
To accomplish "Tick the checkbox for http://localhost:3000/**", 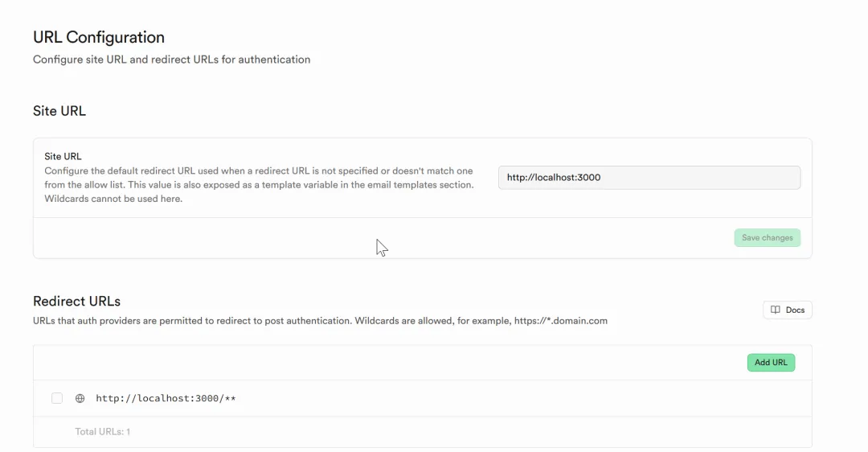I will (57, 398).
